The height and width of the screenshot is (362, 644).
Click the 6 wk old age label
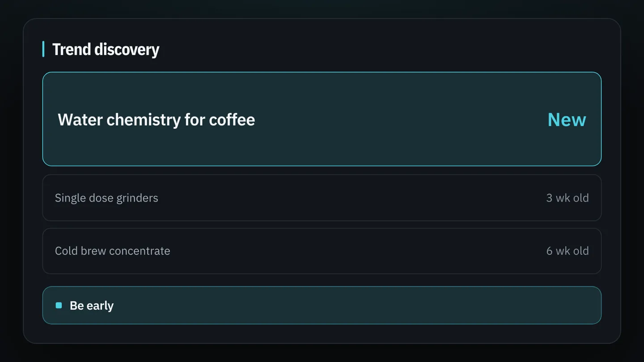[x=568, y=251]
